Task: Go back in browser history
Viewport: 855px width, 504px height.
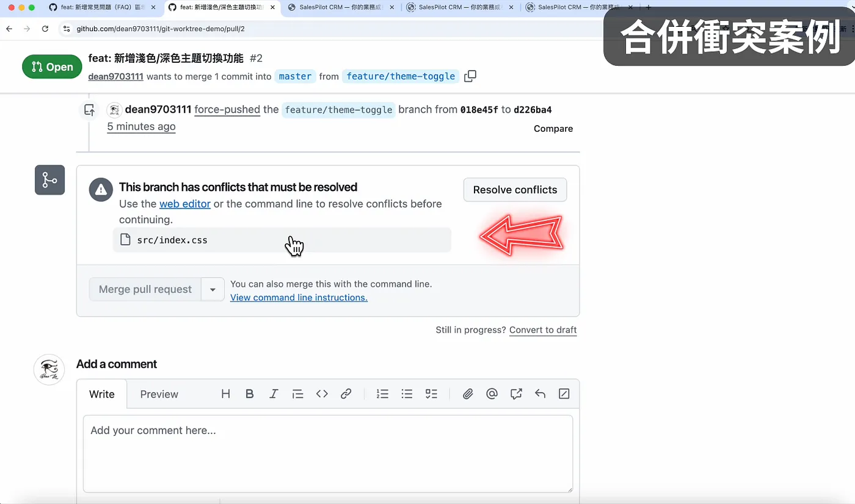Action: tap(9, 29)
